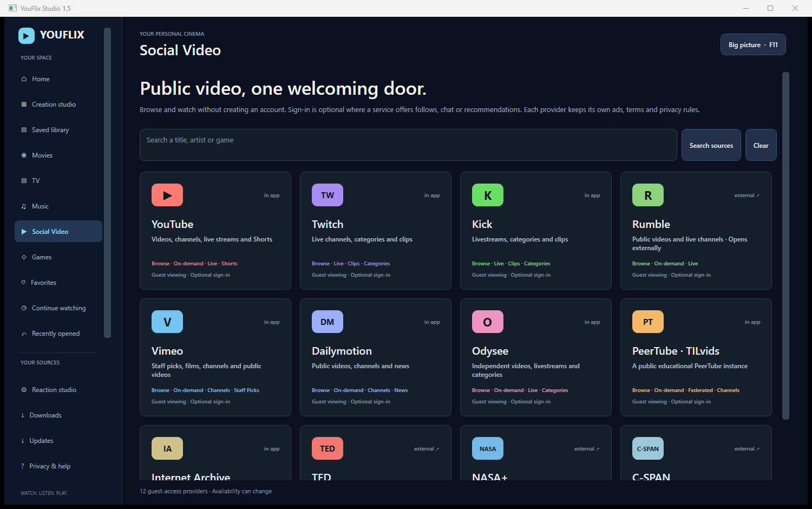Click the YouTube red play icon
Image resolution: width=812 pixels, height=509 pixels.
(x=167, y=195)
